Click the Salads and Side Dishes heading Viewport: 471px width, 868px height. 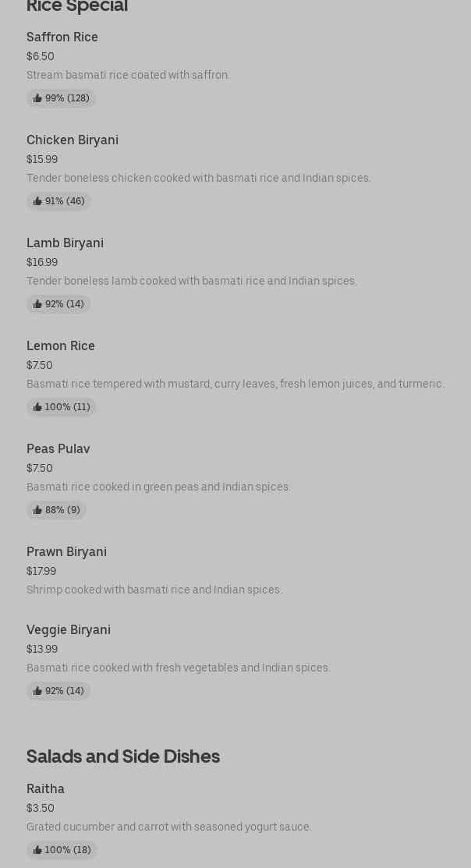(123, 756)
